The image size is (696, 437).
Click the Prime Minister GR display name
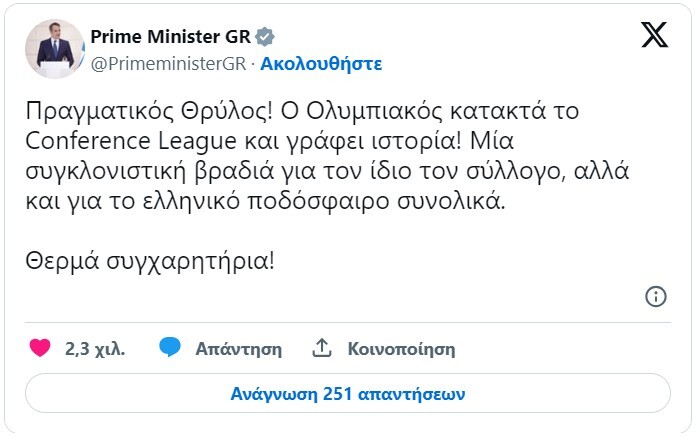coord(170,38)
